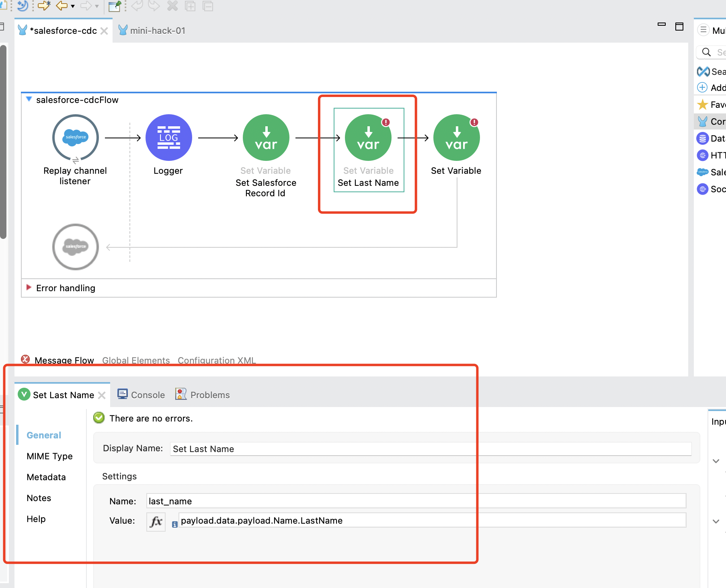Click the Value expression field
The image size is (726, 588).
[432, 520]
